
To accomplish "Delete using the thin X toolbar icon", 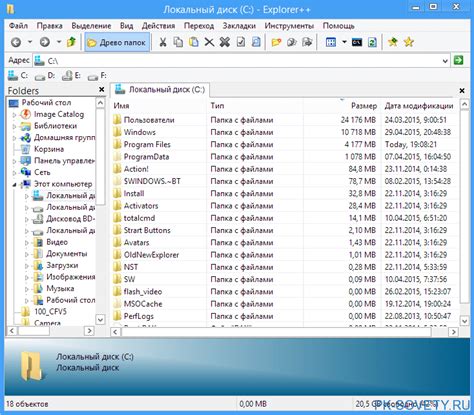I will (209, 42).
